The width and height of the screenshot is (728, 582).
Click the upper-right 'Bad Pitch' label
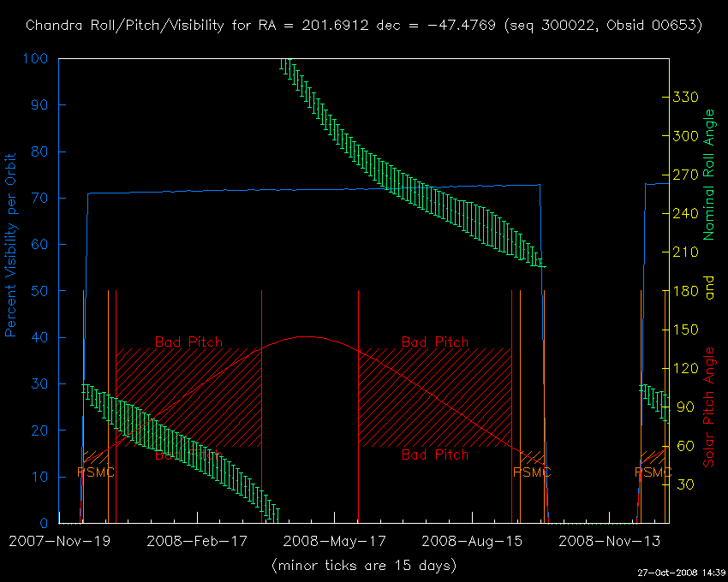(x=435, y=342)
